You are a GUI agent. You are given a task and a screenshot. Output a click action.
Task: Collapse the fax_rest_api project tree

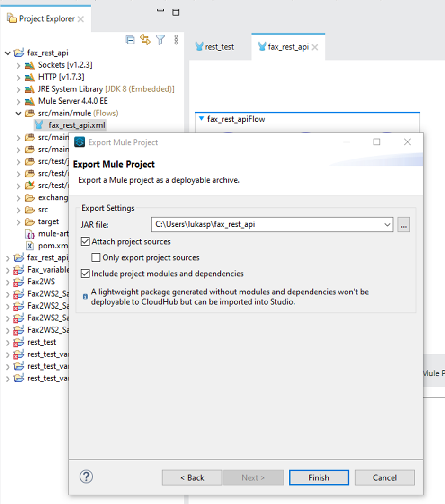coord(8,53)
